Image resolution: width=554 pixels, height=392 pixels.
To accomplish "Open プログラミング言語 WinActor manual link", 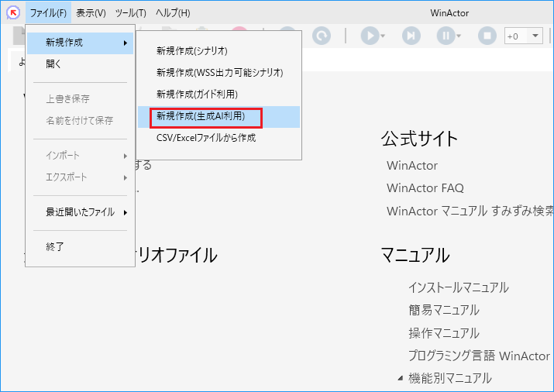I will [479, 356].
